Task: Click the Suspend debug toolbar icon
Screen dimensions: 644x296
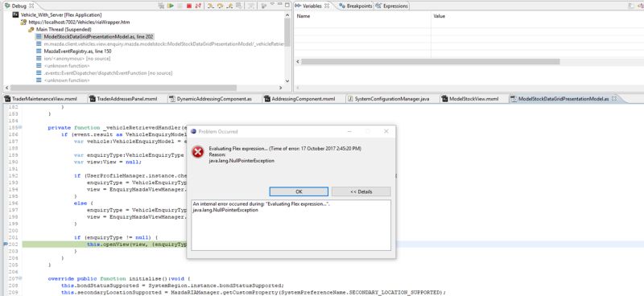Action: (180, 6)
